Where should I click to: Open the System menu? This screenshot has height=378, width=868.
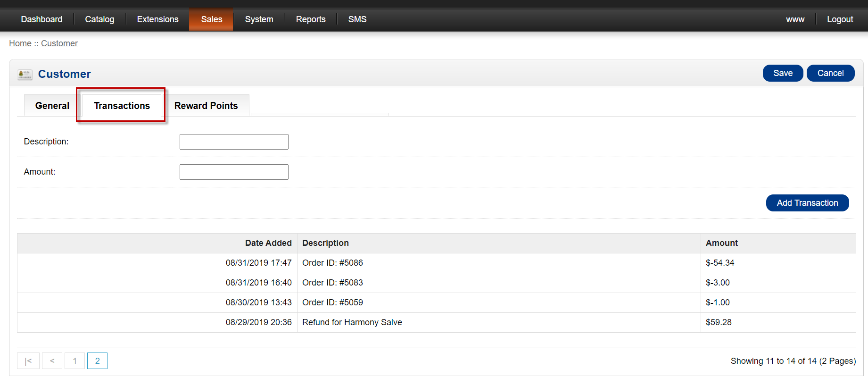(259, 19)
